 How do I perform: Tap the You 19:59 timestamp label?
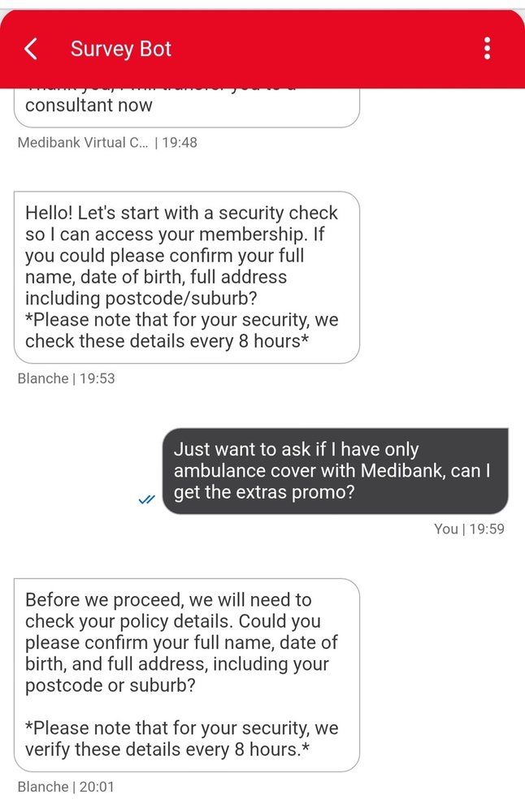469,529
